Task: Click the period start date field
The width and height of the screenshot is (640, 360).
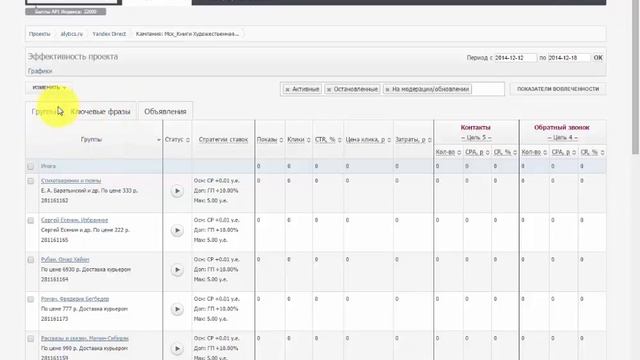Action: [x=515, y=58]
